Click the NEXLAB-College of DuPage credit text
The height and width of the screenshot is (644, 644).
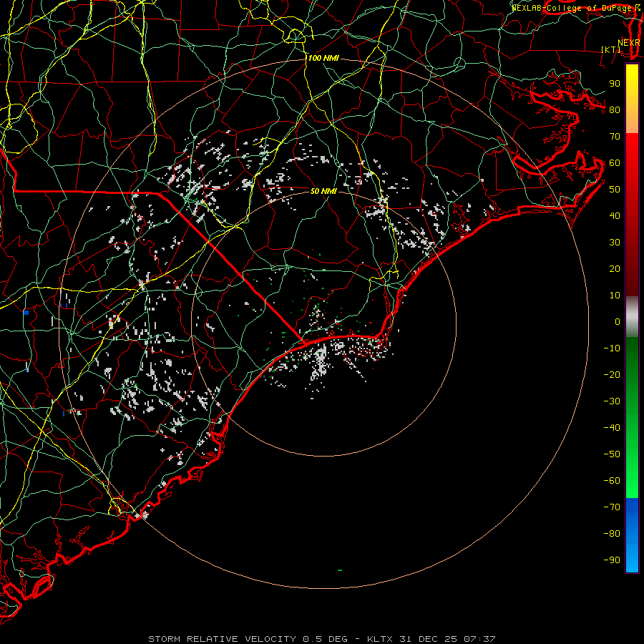[x=573, y=8]
